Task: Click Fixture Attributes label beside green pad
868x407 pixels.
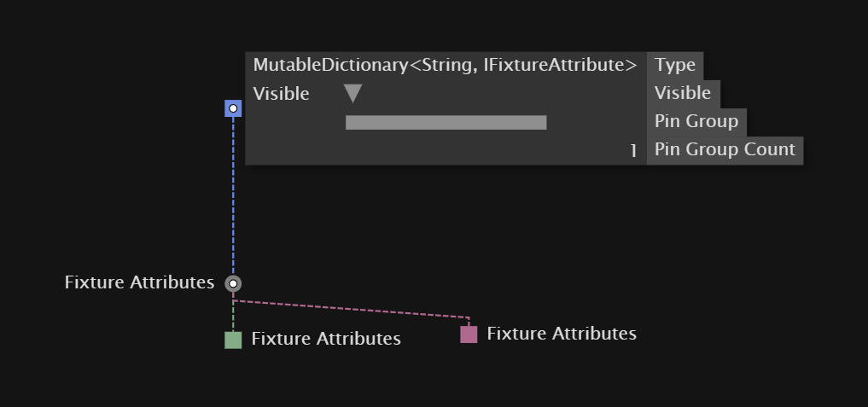Action: pos(326,339)
